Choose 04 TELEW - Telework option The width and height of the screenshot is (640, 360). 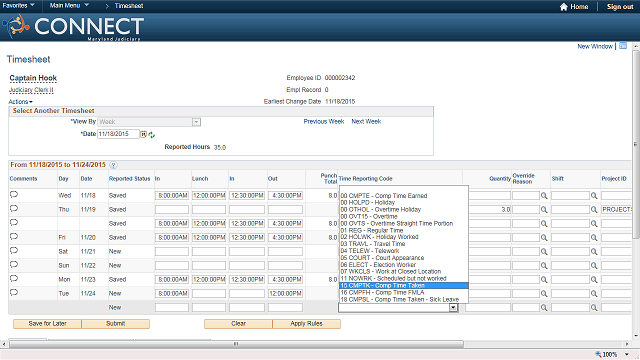click(x=404, y=251)
